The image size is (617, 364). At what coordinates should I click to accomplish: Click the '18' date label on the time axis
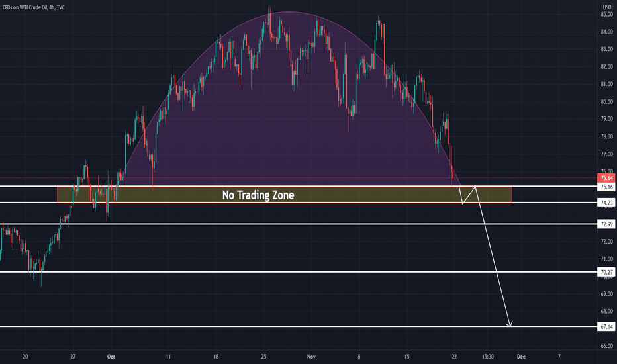click(216, 357)
